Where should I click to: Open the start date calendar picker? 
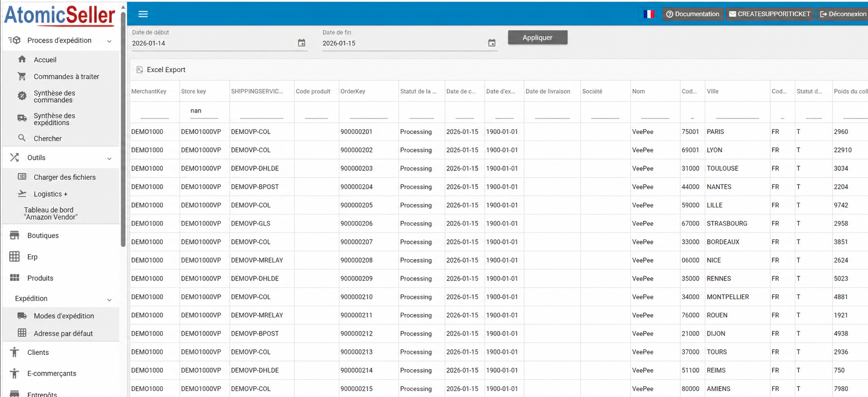301,43
